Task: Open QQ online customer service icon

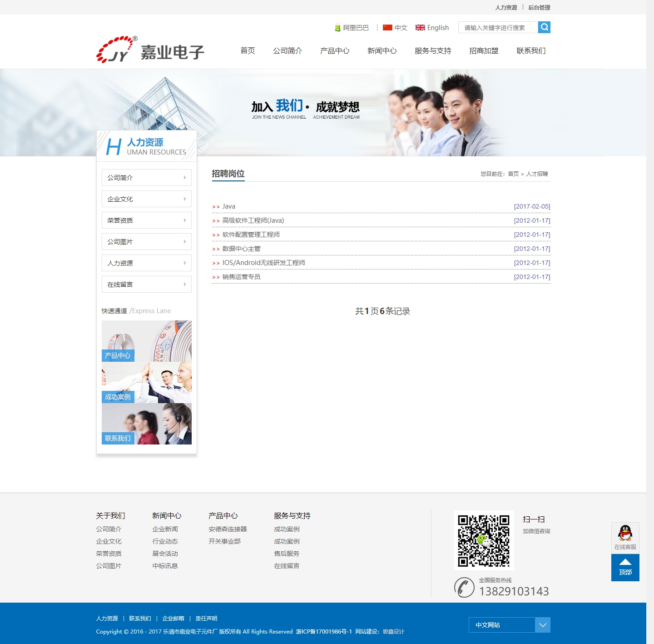Action: point(625,534)
